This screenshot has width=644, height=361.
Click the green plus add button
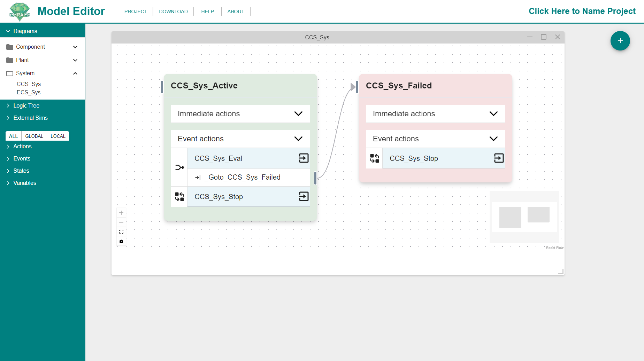620,41
